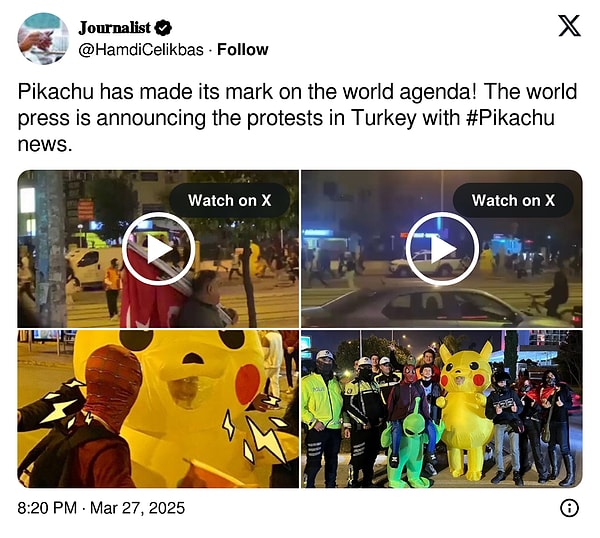Click the green alien costume in group photo
This screenshot has width=600, height=538.
click(409, 444)
